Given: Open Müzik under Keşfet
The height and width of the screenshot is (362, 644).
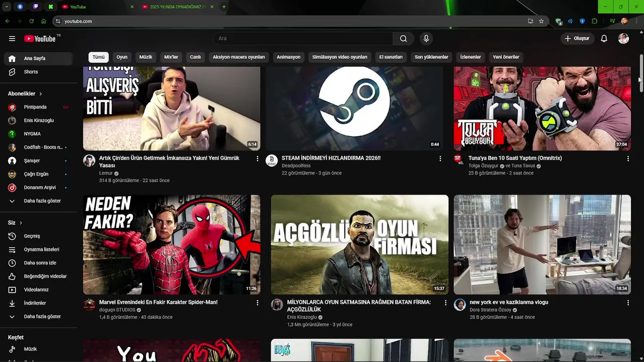Looking at the screenshot, I should (38, 349).
